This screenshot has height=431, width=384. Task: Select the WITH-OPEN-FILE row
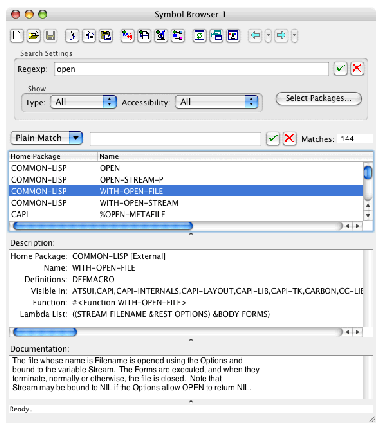(x=186, y=191)
